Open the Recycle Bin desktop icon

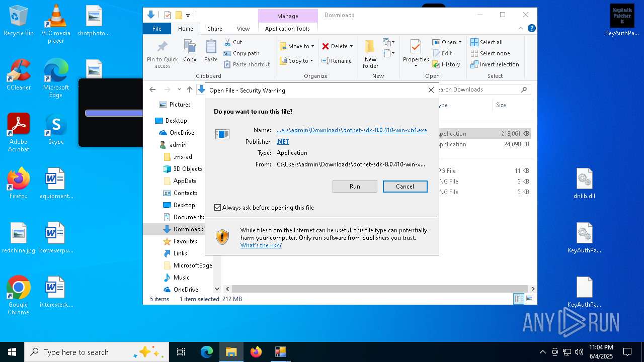pos(19,21)
